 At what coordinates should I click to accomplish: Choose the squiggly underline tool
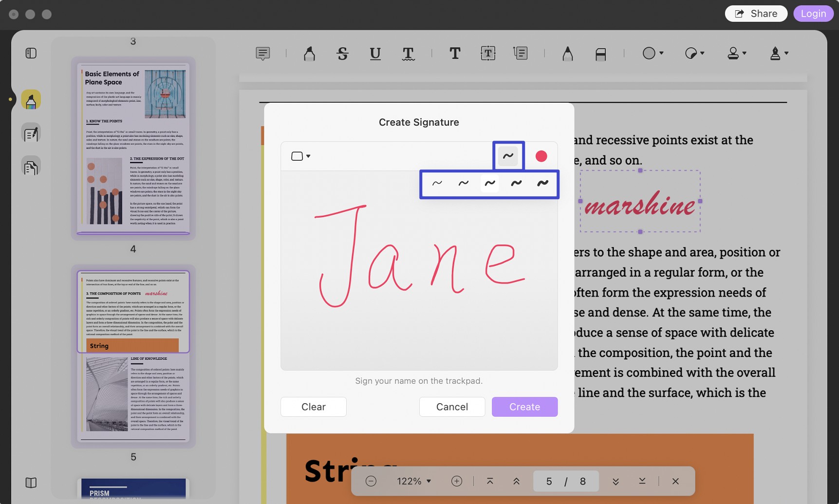point(408,54)
